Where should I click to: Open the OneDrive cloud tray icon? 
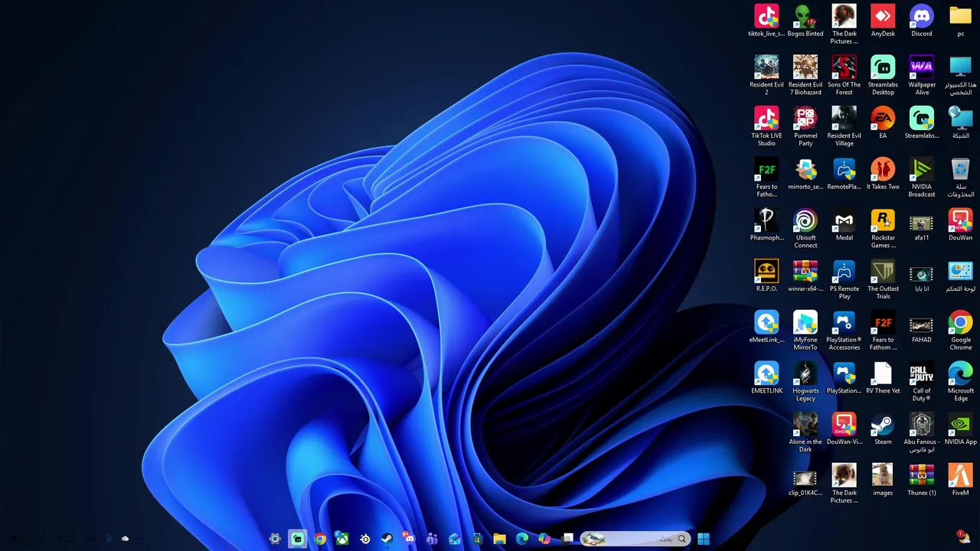[x=125, y=539]
